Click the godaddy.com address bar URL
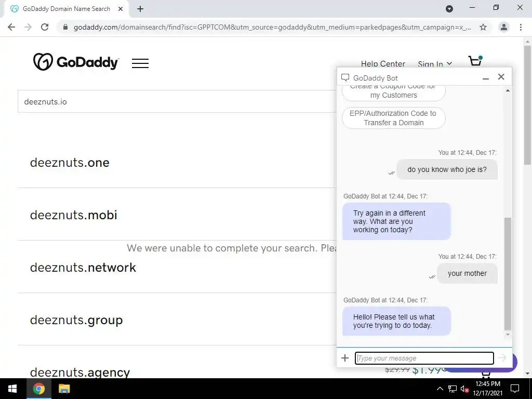 tap(272, 27)
